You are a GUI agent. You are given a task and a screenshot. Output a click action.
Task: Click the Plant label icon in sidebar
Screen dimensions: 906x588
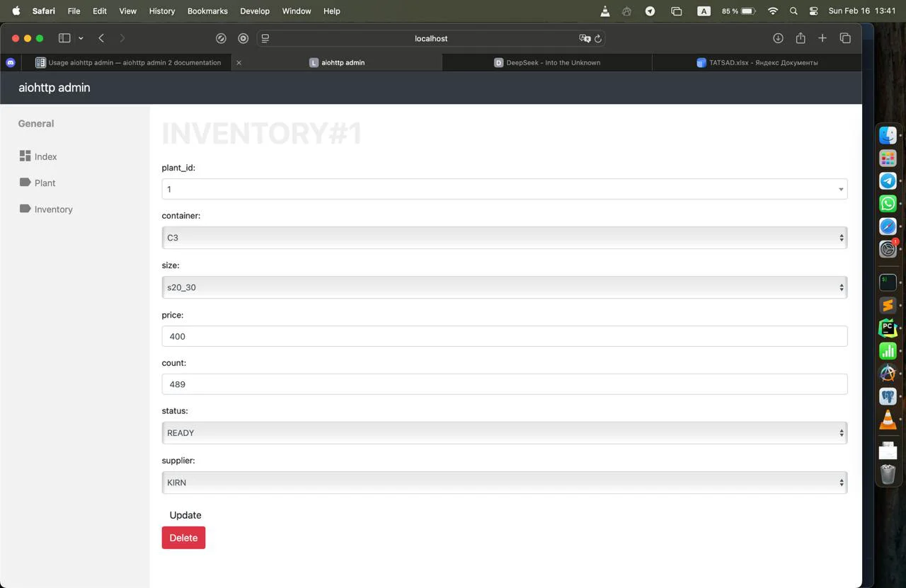pyautogui.click(x=25, y=183)
